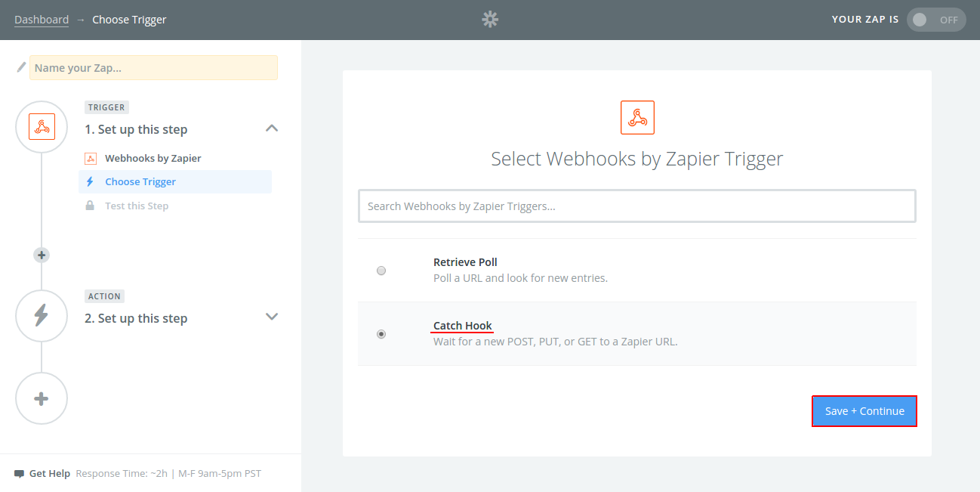Click the pencil icon beside the Zap name
The image size is (980, 492).
point(21,67)
